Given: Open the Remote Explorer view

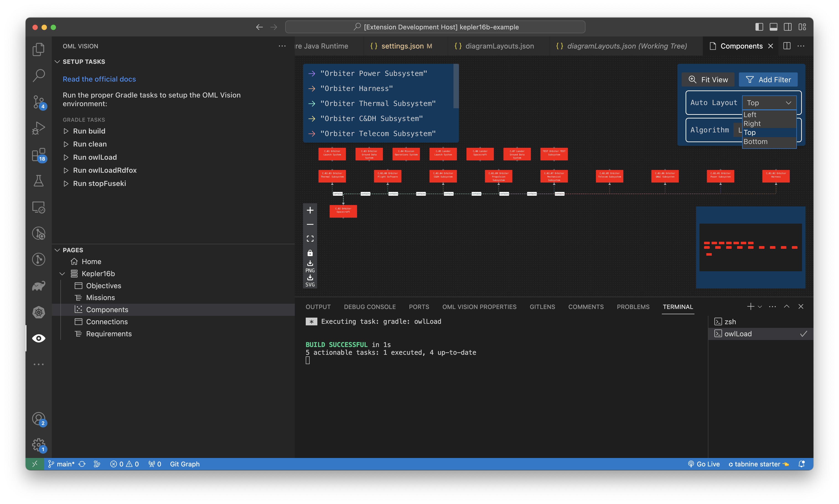Looking at the screenshot, I should [x=38, y=207].
